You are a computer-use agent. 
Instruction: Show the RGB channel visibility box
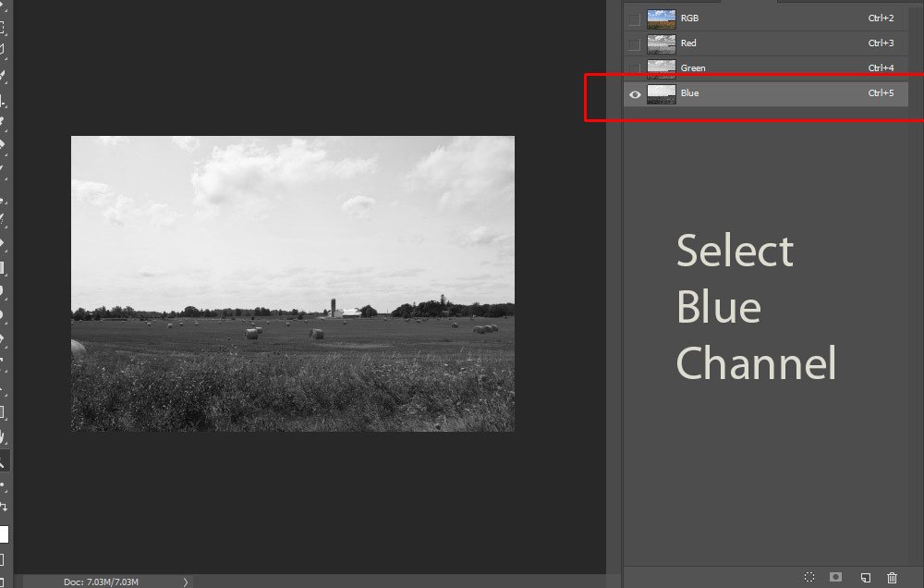click(634, 18)
